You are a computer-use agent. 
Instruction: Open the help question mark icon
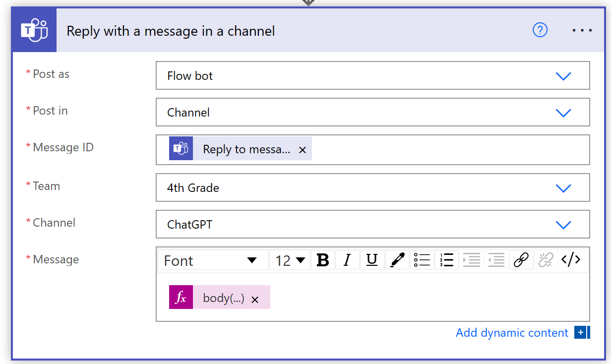point(540,30)
